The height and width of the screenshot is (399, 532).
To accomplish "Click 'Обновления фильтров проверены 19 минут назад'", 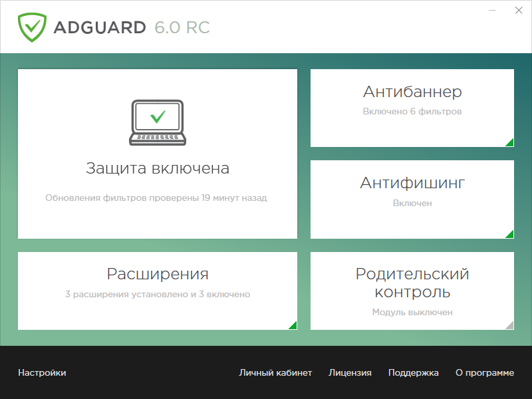I will click(156, 198).
